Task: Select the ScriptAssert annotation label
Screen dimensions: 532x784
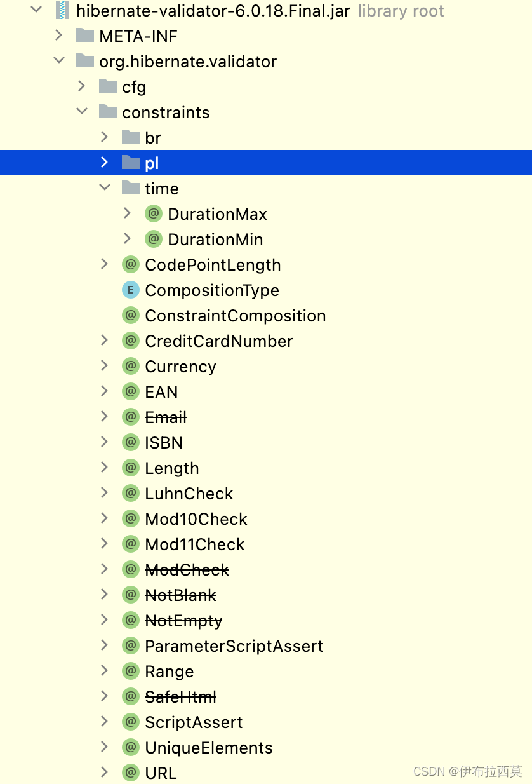Action: coord(194,722)
